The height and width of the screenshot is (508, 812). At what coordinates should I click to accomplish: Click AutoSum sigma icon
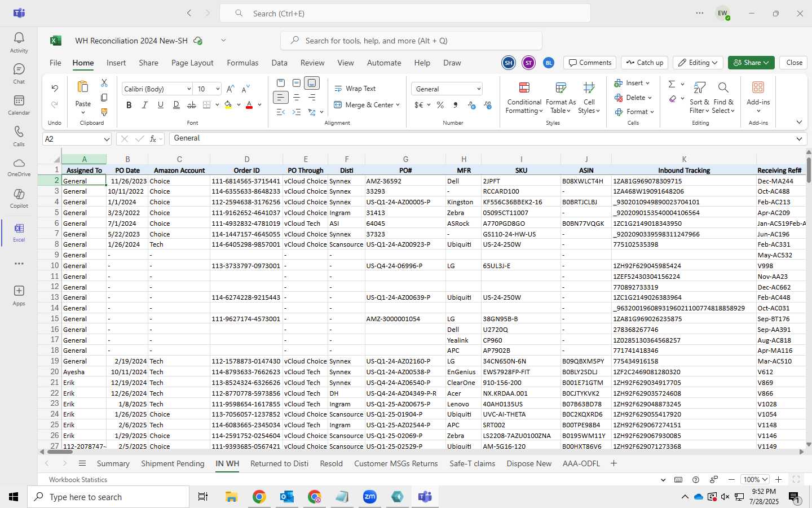pyautogui.click(x=672, y=84)
